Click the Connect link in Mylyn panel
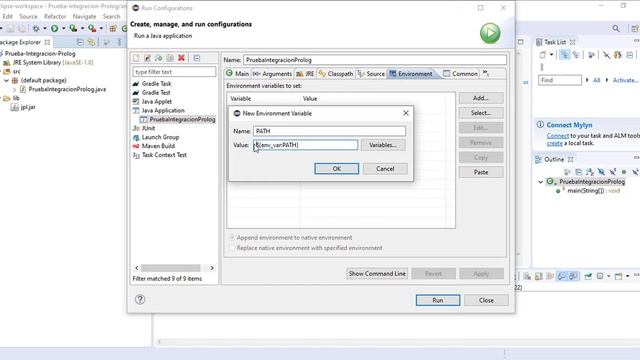 558,136
